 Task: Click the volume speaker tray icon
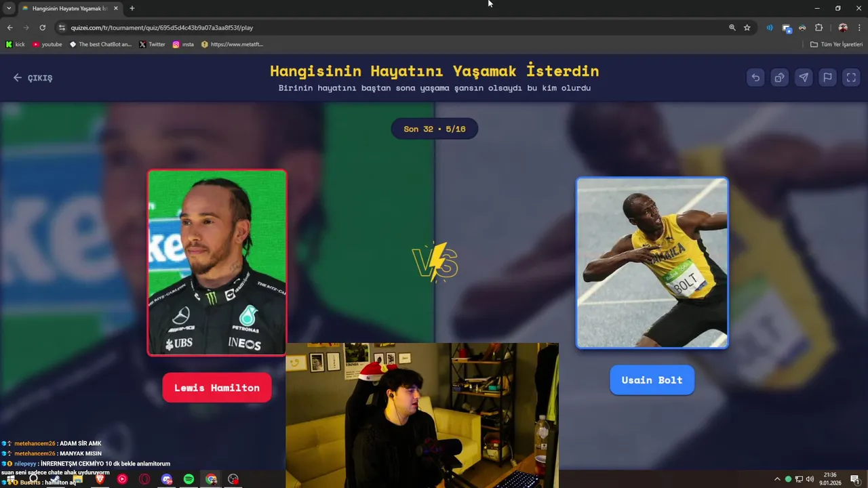click(x=810, y=479)
